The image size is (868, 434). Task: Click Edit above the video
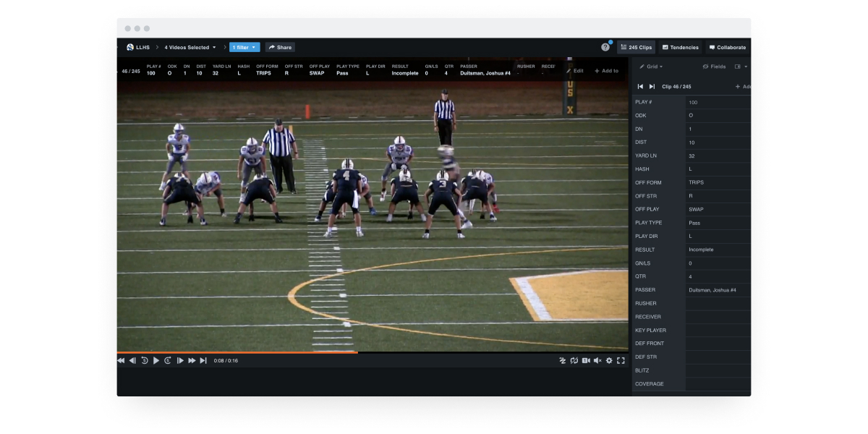coord(575,71)
